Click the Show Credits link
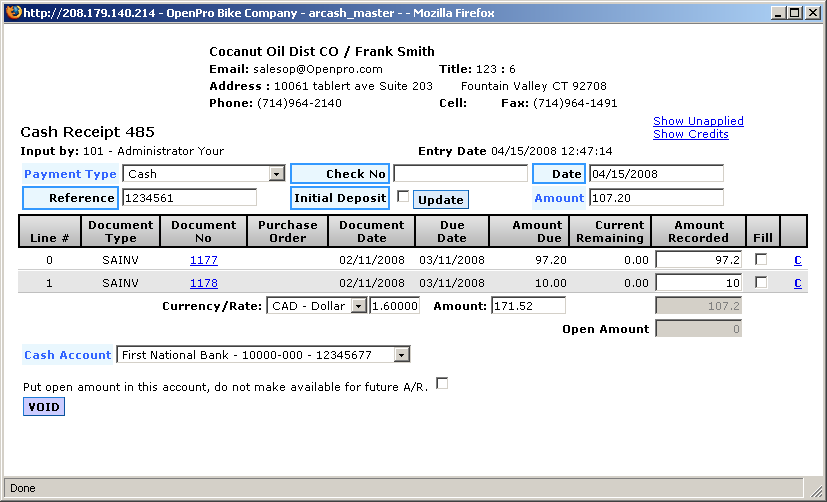Viewport: 827px width, 502px height. click(x=690, y=134)
